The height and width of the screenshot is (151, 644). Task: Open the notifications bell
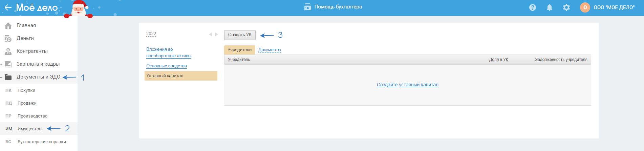pos(550,7)
